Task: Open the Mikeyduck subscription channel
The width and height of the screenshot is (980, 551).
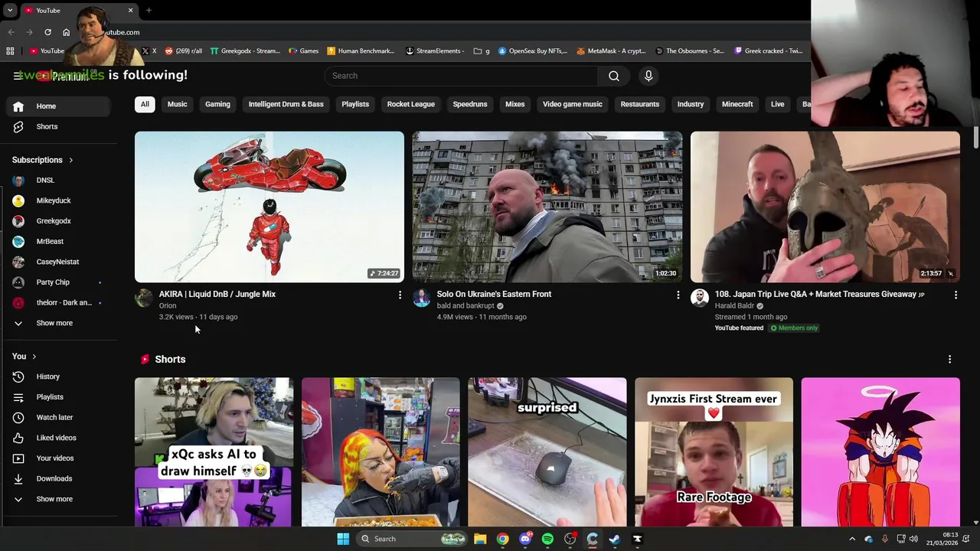Action: [x=58, y=201]
